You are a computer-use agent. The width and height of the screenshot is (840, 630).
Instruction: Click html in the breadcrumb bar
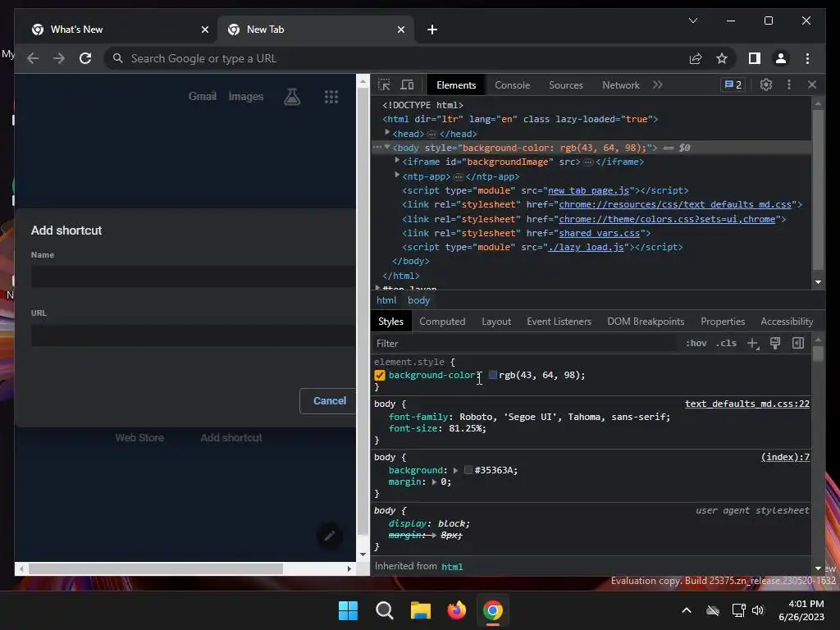386,300
